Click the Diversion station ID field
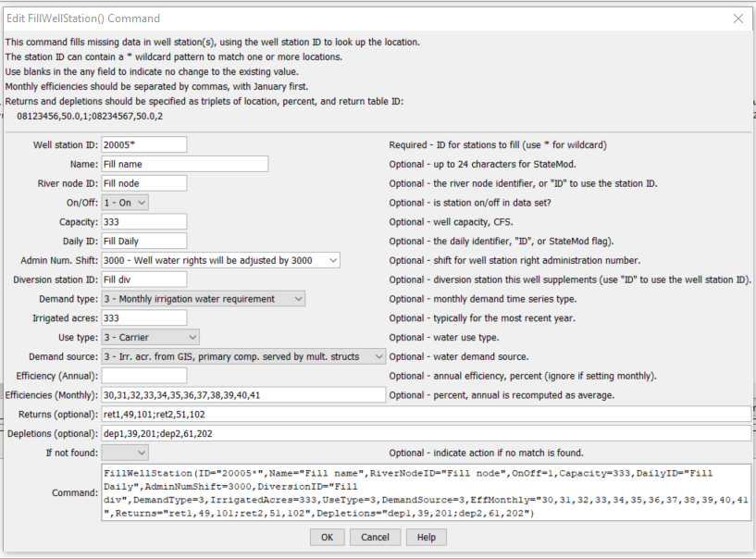The image size is (756, 559). 144,279
